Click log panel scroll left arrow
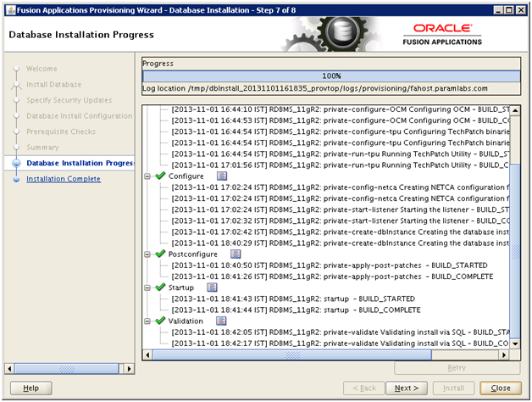The image size is (532, 402). pos(147,355)
